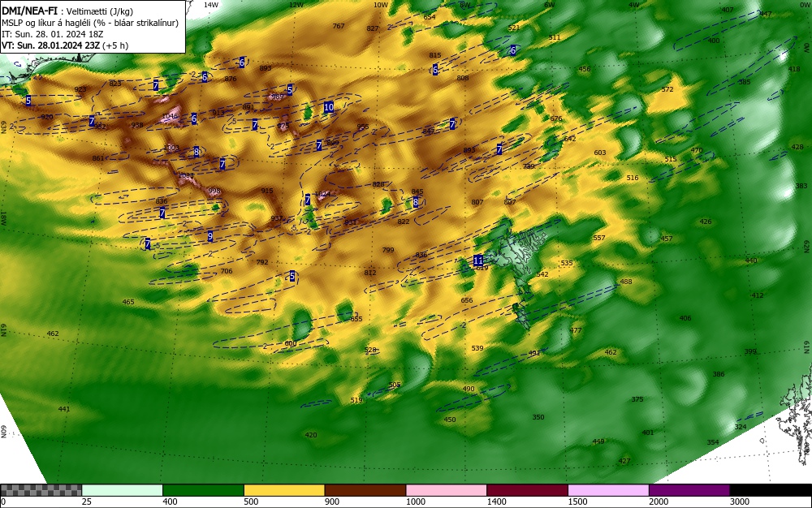Click the 900 legend threshold label
Image resolution: width=812 pixels, height=508 pixels.
pos(331,502)
